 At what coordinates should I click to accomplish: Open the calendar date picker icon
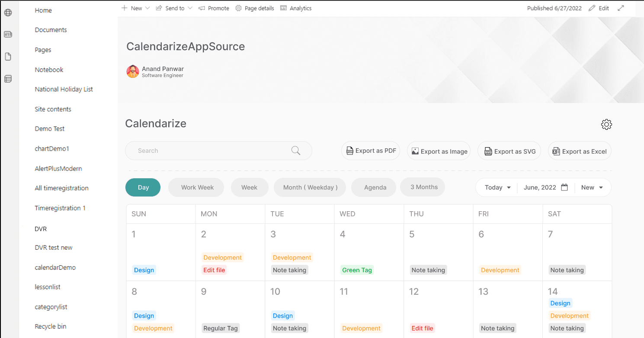point(564,187)
